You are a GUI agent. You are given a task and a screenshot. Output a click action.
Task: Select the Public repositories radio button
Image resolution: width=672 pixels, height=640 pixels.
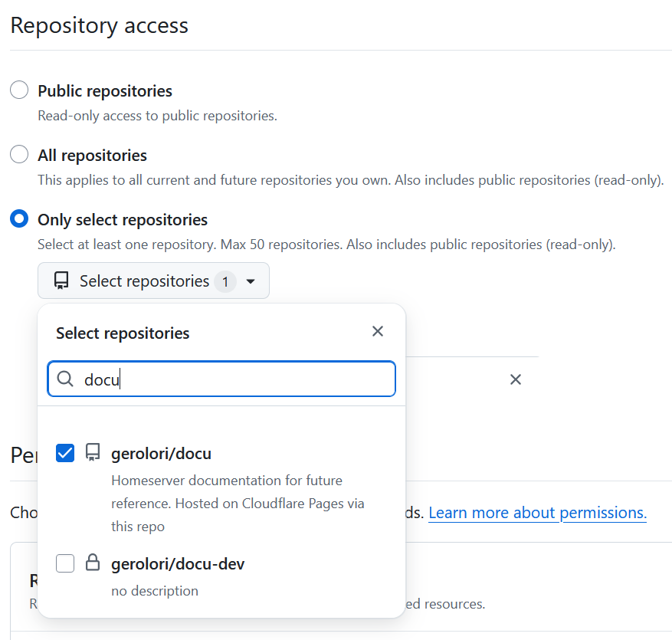[x=19, y=89]
